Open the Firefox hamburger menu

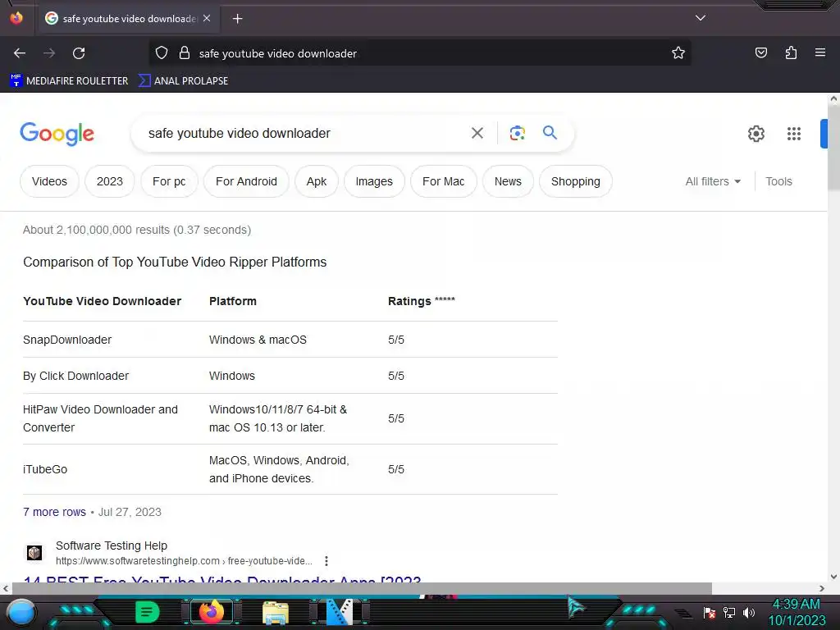(x=820, y=52)
